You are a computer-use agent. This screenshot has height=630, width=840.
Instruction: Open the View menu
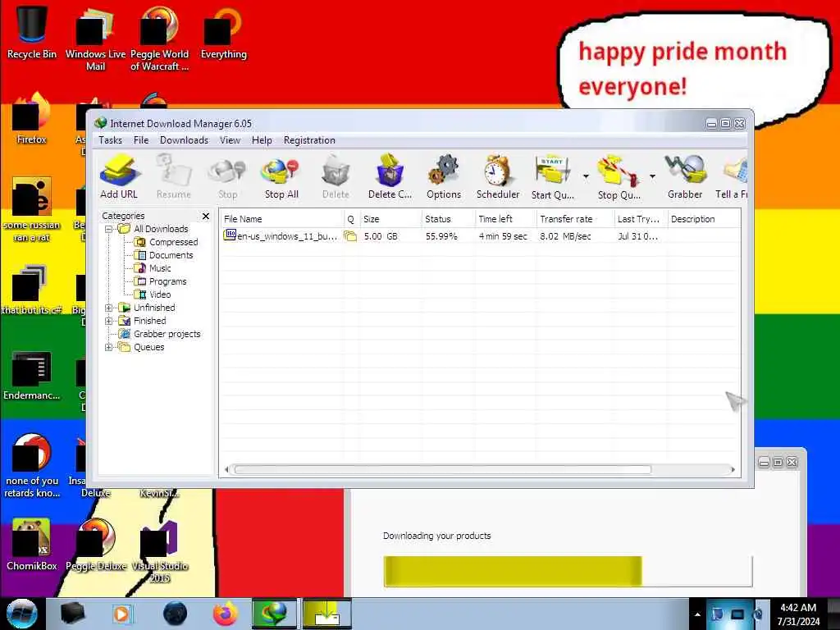[230, 140]
